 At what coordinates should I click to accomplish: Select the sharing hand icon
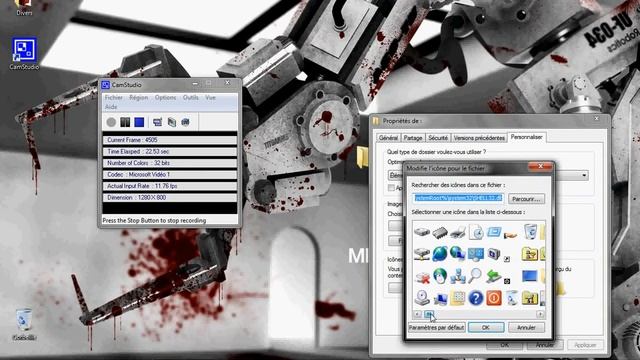pos(510,235)
